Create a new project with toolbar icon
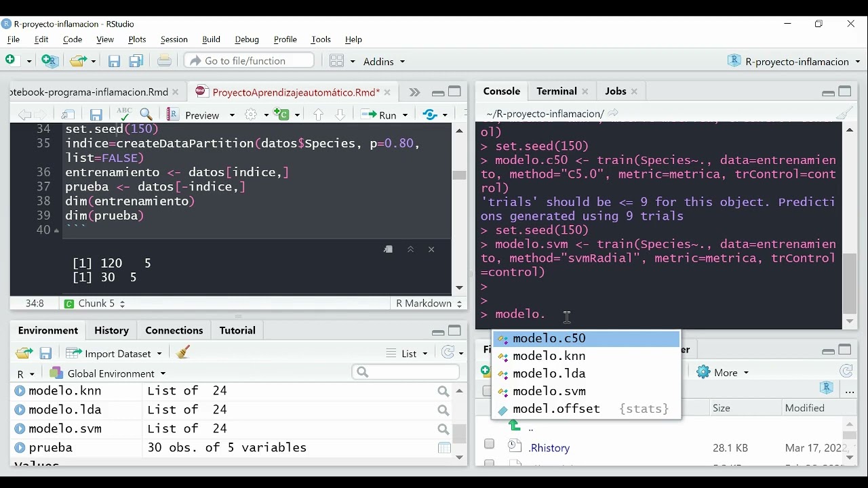Viewport: 868px width, 488px height. coord(50,60)
